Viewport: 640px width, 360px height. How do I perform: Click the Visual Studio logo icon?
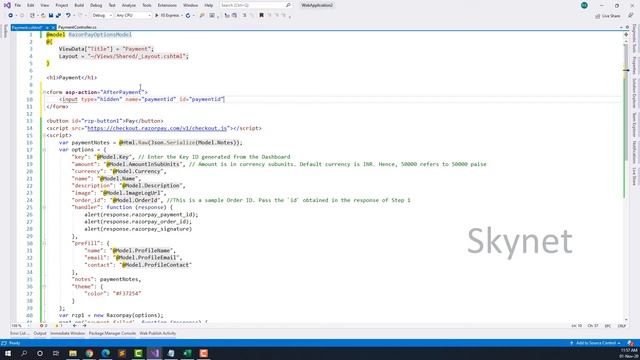tap(7, 5)
